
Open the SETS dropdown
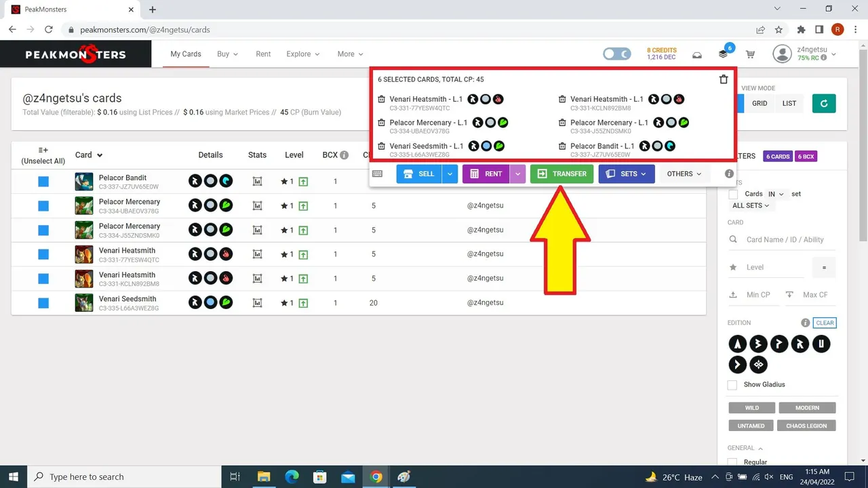pos(627,174)
